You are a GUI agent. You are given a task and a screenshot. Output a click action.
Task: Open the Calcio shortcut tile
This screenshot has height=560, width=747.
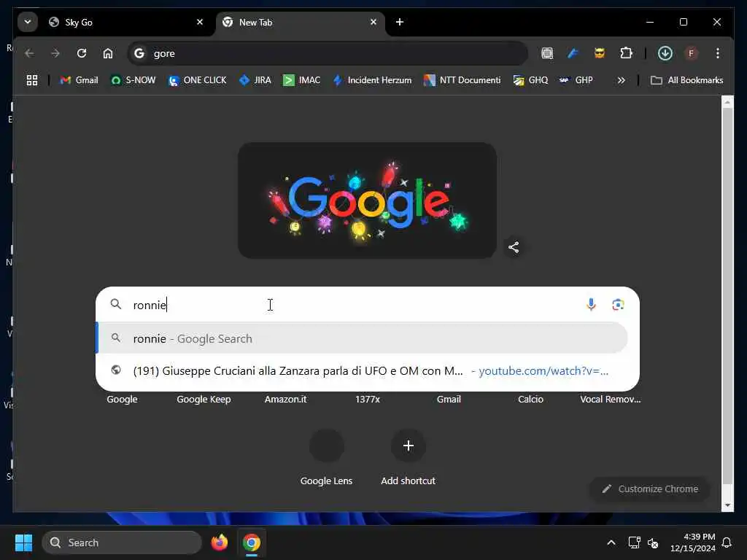coord(530,399)
